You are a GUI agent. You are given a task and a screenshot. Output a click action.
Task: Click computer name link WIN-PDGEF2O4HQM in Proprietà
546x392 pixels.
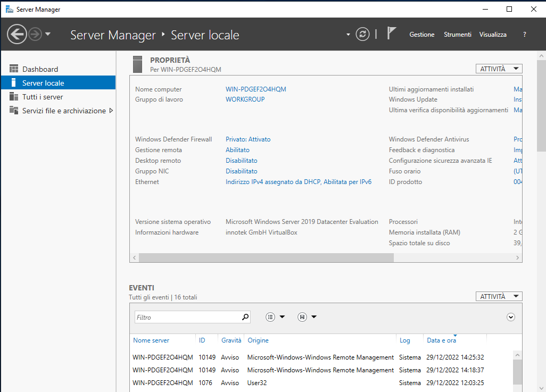(x=256, y=89)
